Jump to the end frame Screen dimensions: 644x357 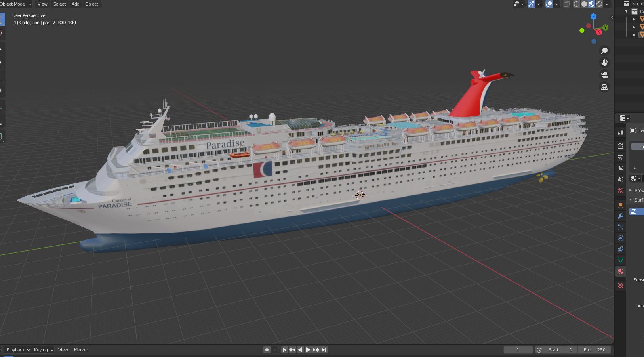(324, 350)
